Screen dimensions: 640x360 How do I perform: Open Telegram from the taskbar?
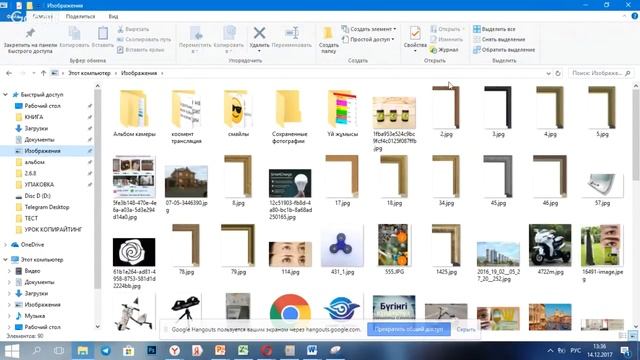106,351
